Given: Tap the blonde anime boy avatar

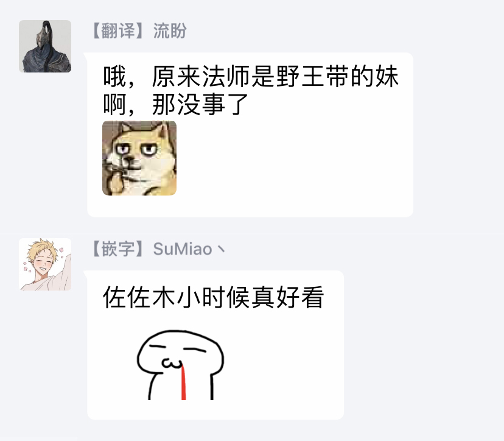Looking at the screenshot, I should pos(45,264).
